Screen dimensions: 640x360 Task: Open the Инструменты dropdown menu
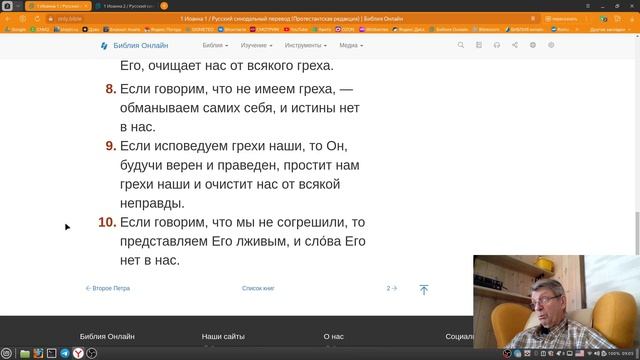click(x=306, y=45)
